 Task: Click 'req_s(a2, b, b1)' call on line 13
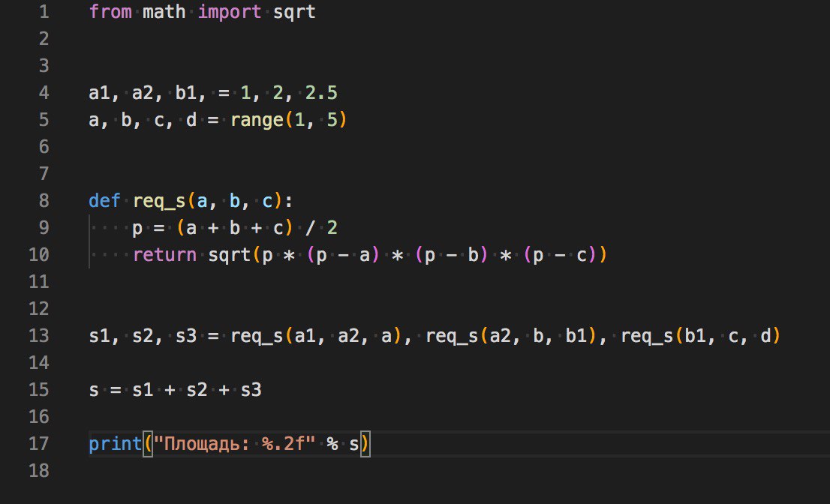pyautogui.click(x=511, y=335)
